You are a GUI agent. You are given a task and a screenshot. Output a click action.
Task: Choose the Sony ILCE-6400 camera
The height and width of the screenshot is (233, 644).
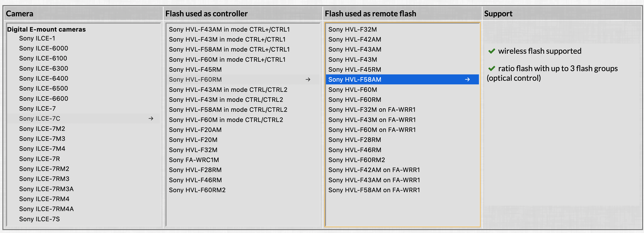[44, 78]
